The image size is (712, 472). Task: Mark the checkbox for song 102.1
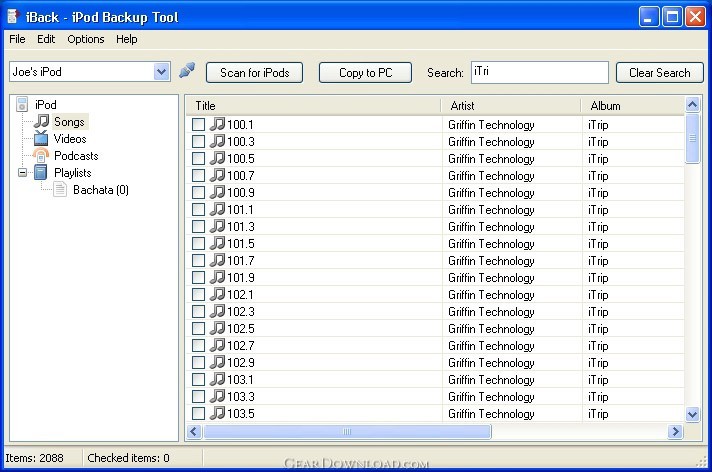(198, 294)
